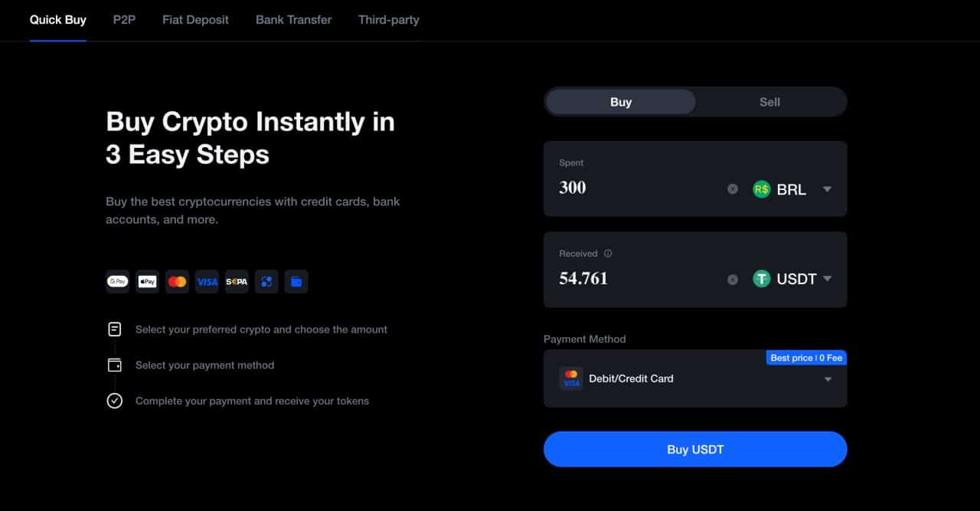Click the Buy USDT button
The width and height of the screenshot is (980, 511).
[695, 449]
